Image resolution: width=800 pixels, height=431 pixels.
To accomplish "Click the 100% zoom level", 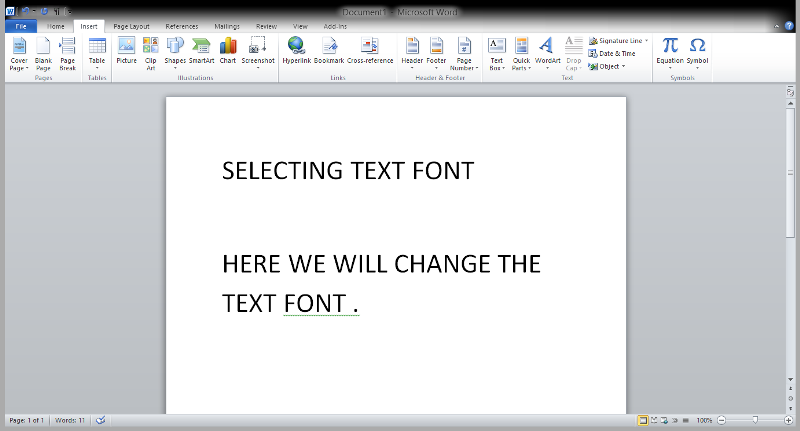I will coord(704,420).
